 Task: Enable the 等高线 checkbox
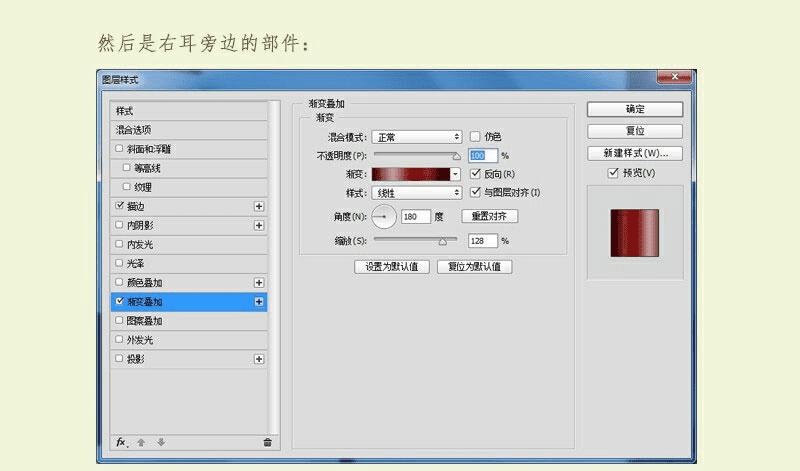pos(127,167)
